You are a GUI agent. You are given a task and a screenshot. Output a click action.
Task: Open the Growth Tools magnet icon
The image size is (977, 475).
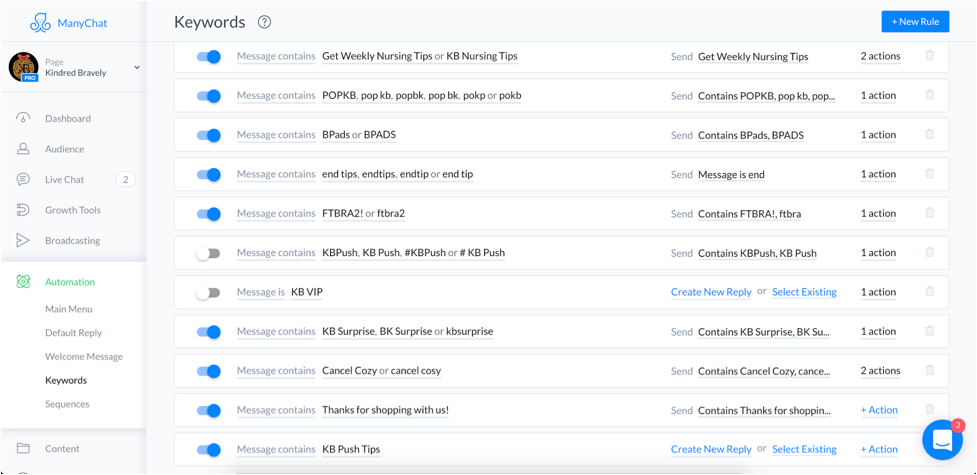(23, 210)
